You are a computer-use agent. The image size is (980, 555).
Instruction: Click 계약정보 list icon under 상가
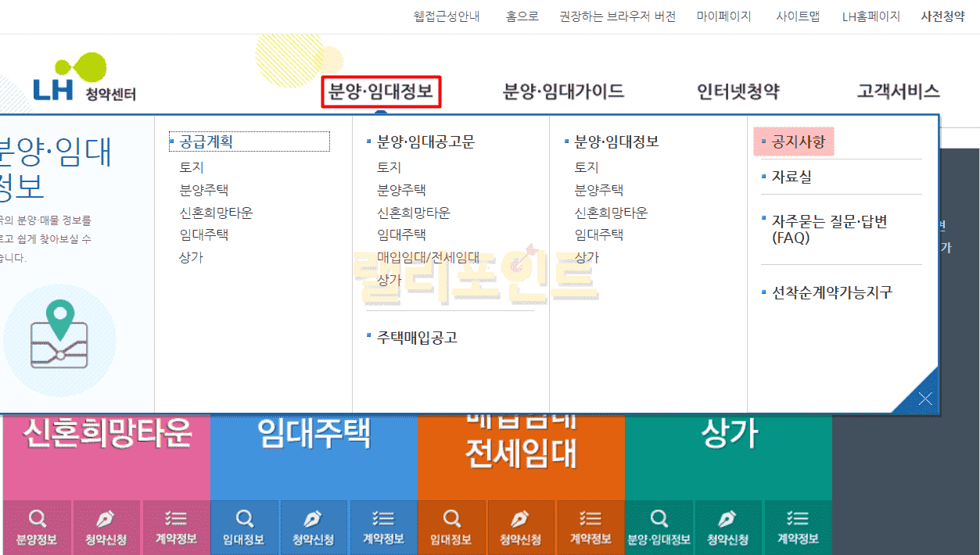click(798, 527)
